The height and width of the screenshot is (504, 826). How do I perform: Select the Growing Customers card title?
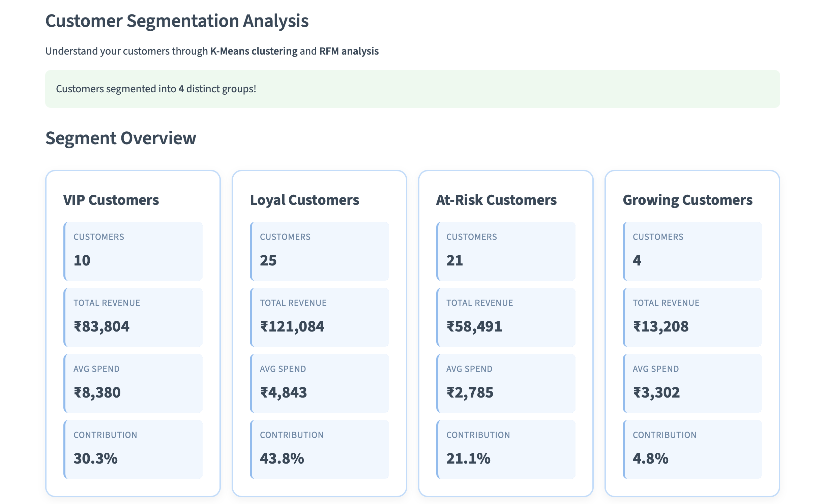pos(687,200)
